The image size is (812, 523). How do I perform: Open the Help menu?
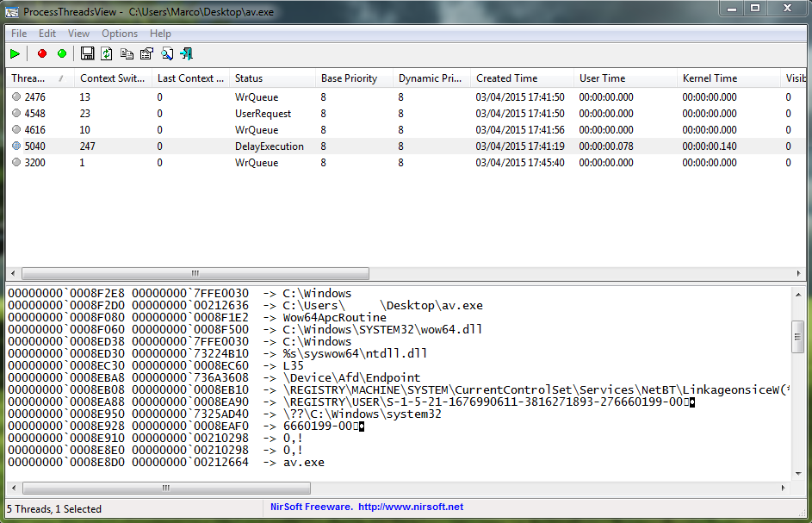[x=160, y=34]
